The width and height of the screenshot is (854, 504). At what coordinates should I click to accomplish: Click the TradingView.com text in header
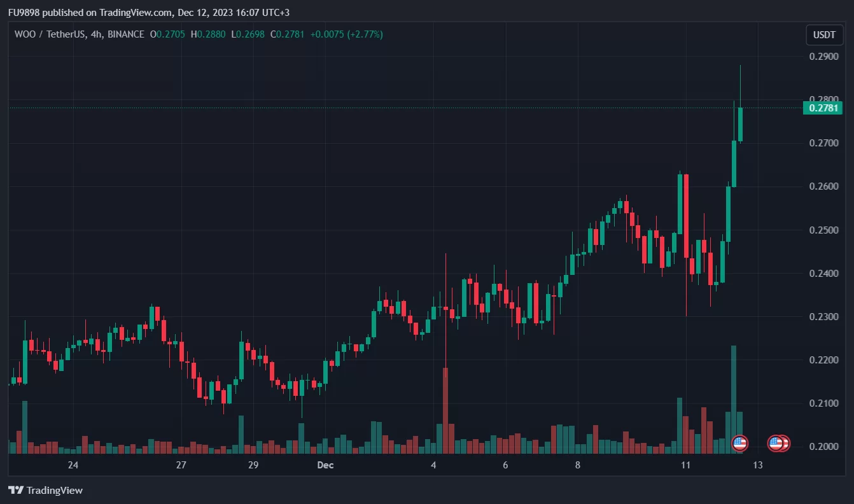point(136,12)
